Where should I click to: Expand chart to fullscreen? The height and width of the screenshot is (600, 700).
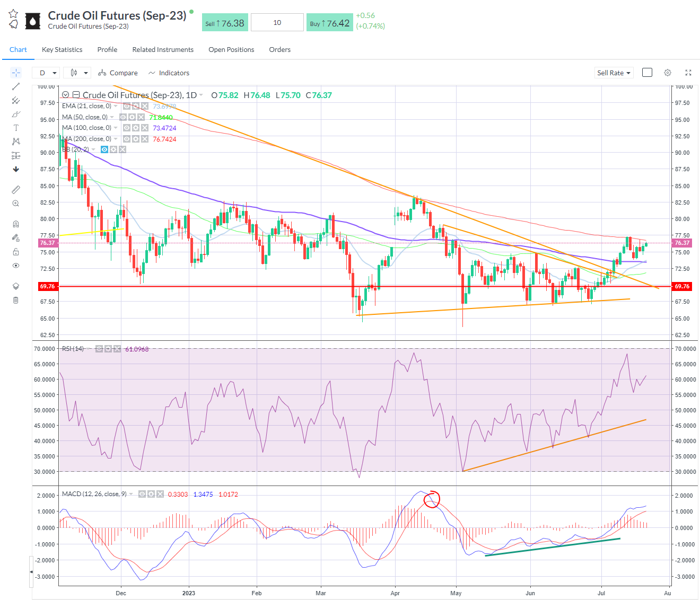coord(688,73)
